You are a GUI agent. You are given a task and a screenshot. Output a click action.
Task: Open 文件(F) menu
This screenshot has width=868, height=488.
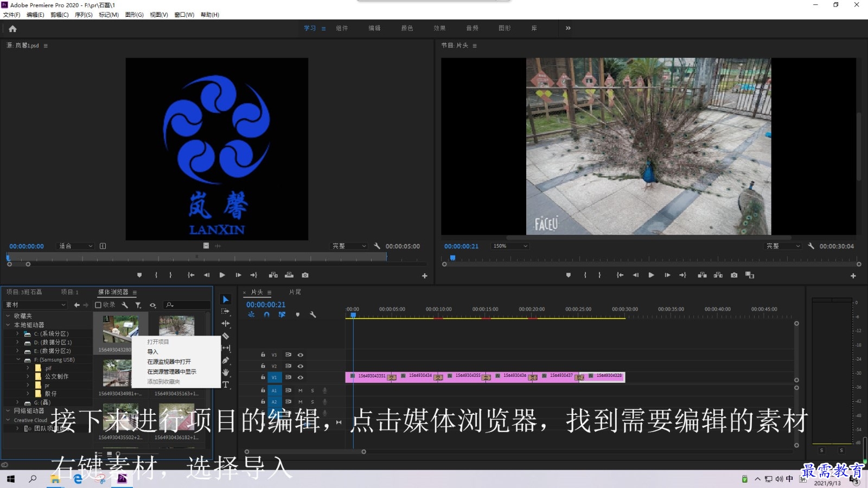click(11, 15)
